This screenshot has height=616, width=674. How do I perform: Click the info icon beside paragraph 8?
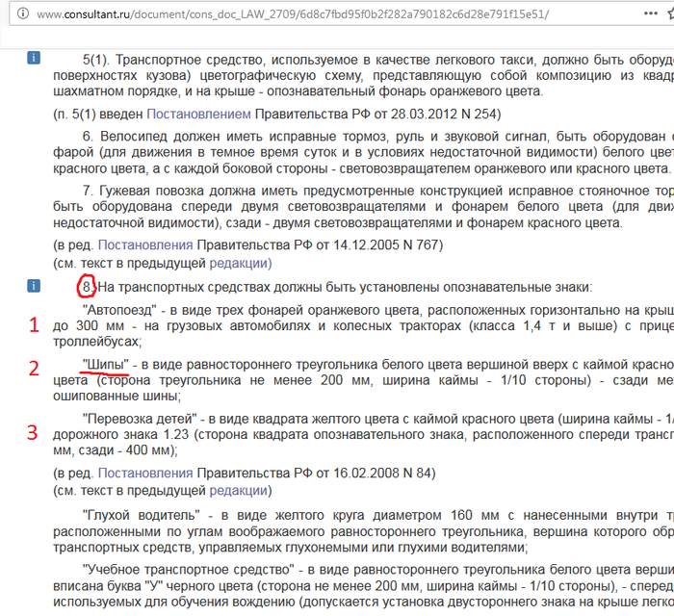[35, 286]
